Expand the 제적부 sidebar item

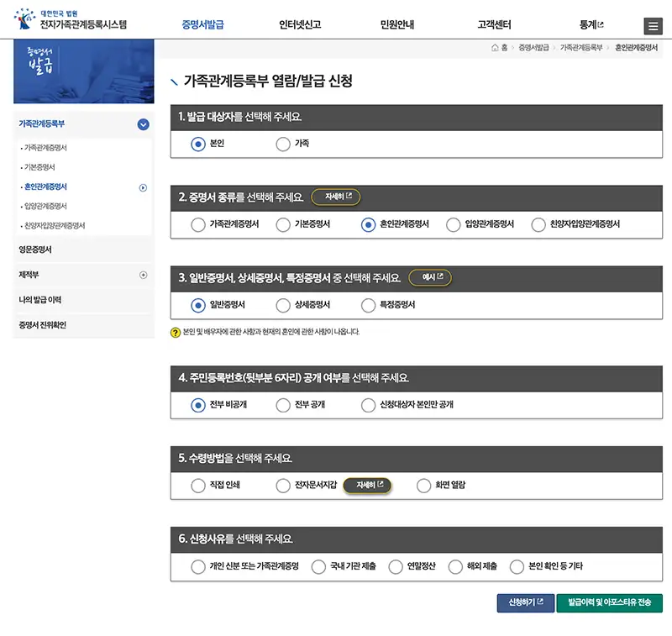143,275
